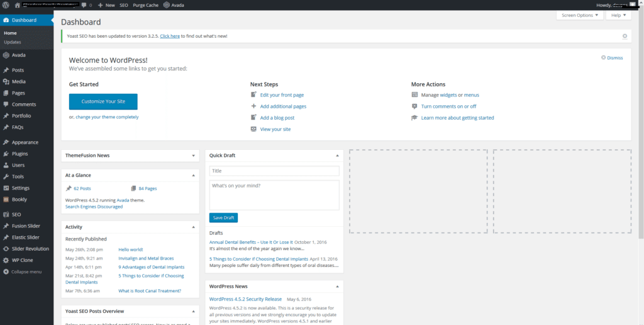Click 'Add a blog post' link
The image size is (644, 325).
[277, 118]
